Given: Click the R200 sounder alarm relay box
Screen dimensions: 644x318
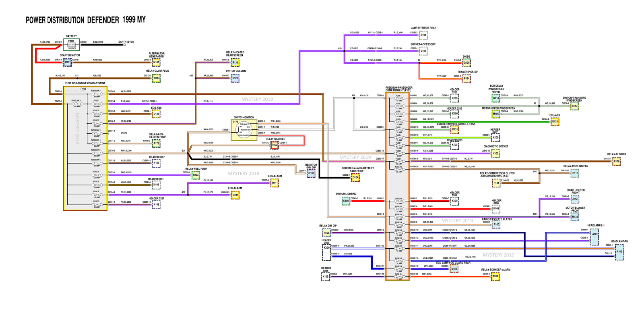Looking at the screenshot, I should click(495, 276).
